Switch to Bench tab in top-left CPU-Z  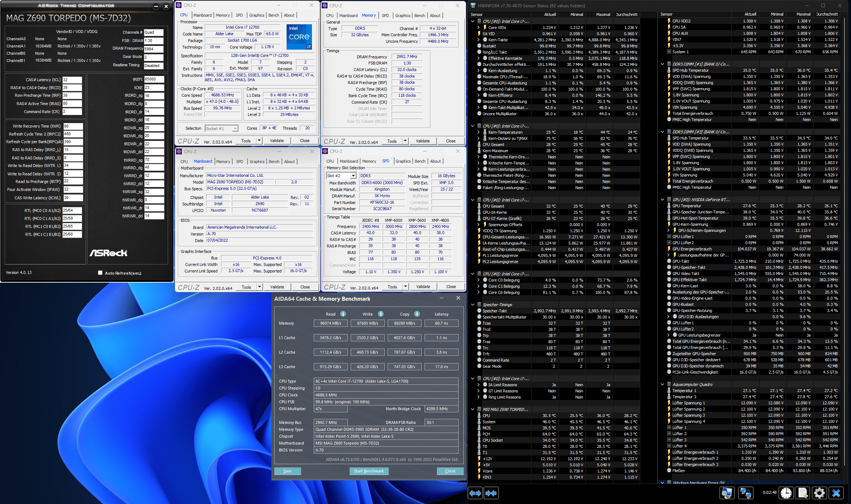[274, 15]
